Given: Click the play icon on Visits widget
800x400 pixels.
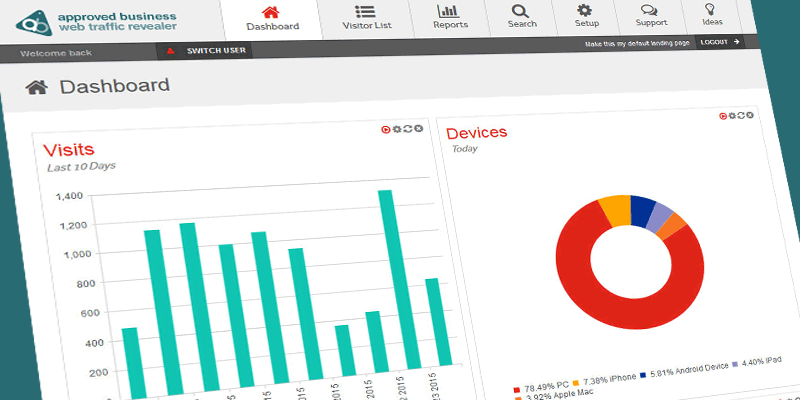Looking at the screenshot, I should coord(386,130).
